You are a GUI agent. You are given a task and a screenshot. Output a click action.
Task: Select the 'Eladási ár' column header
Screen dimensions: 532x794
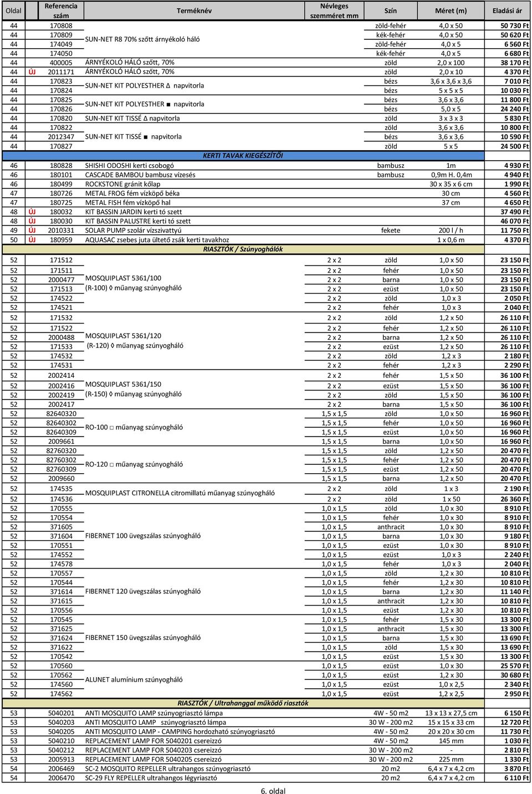pyautogui.click(x=507, y=11)
